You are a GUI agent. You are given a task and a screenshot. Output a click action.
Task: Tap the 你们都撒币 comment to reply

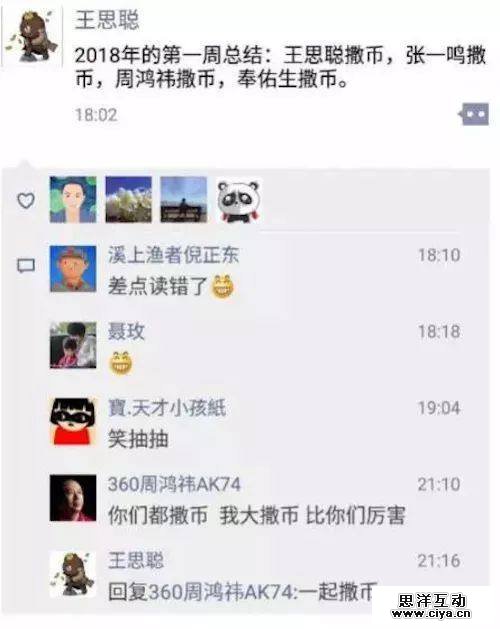256,515
